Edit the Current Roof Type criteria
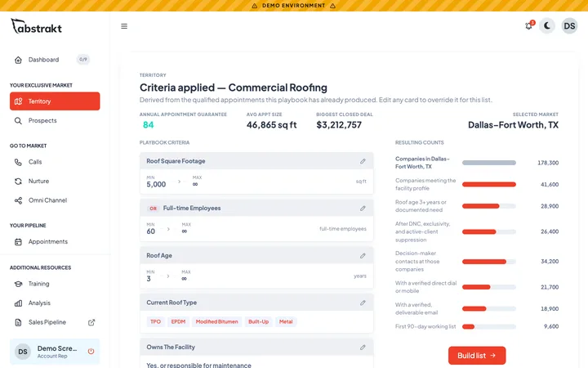Screen dimensions: 588x368 [363, 303]
